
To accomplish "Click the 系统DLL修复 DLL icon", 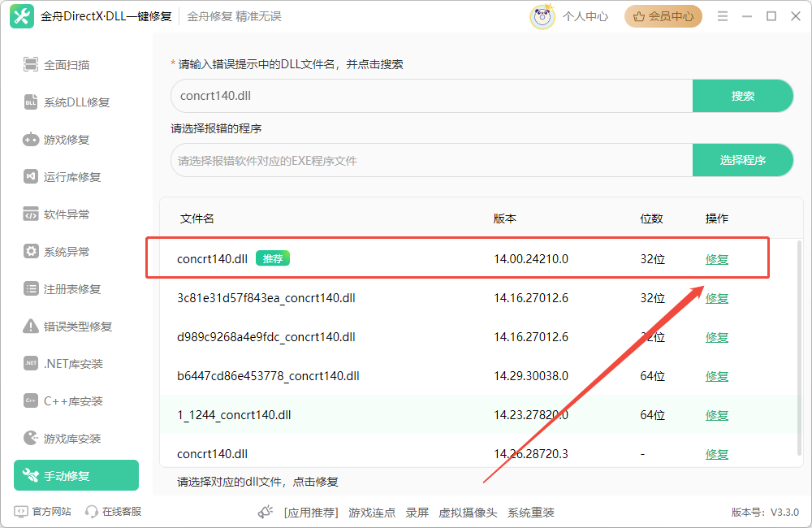I will tap(31, 102).
